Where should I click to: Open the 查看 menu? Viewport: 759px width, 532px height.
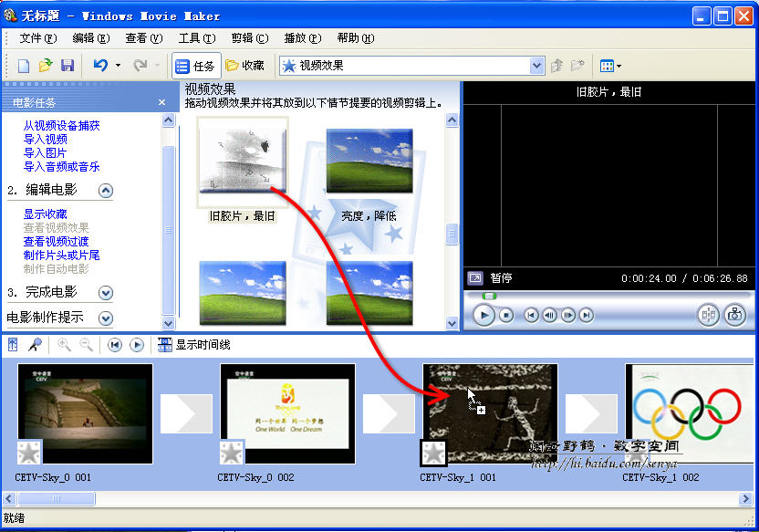pyautogui.click(x=144, y=38)
